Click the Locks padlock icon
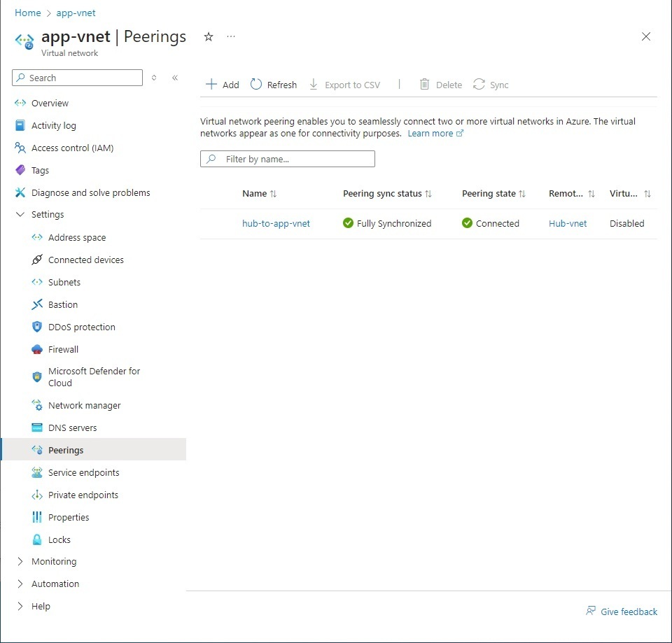The image size is (672, 643). (x=38, y=539)
